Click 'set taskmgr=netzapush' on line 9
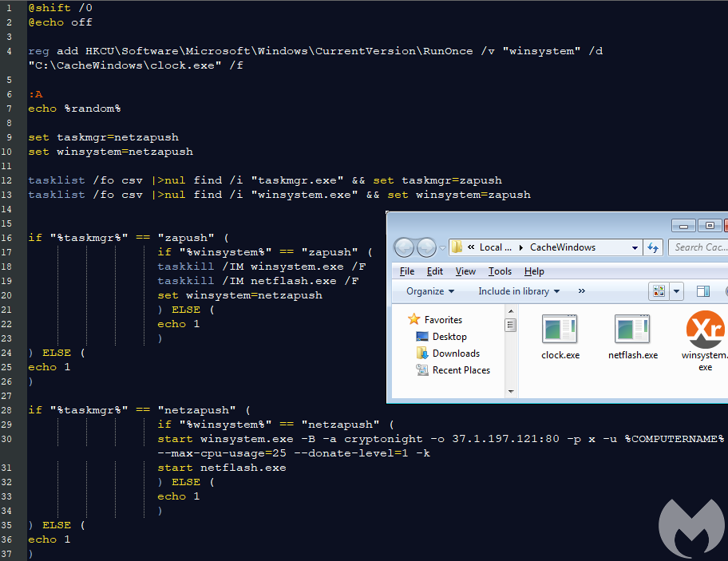This screenshot has height=561, width=728. pyautogui.click(x=104, y=137)
